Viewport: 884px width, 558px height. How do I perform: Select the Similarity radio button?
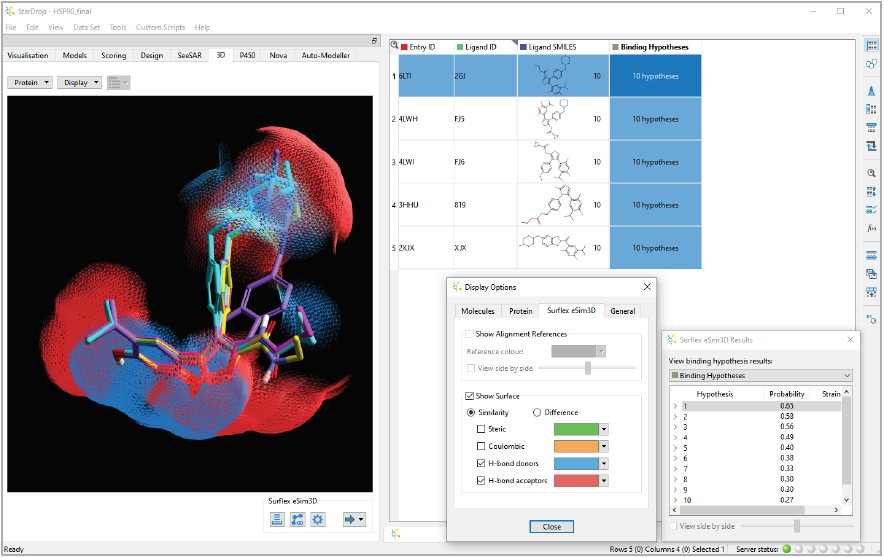pyautogui.click(x=471, y=413)
